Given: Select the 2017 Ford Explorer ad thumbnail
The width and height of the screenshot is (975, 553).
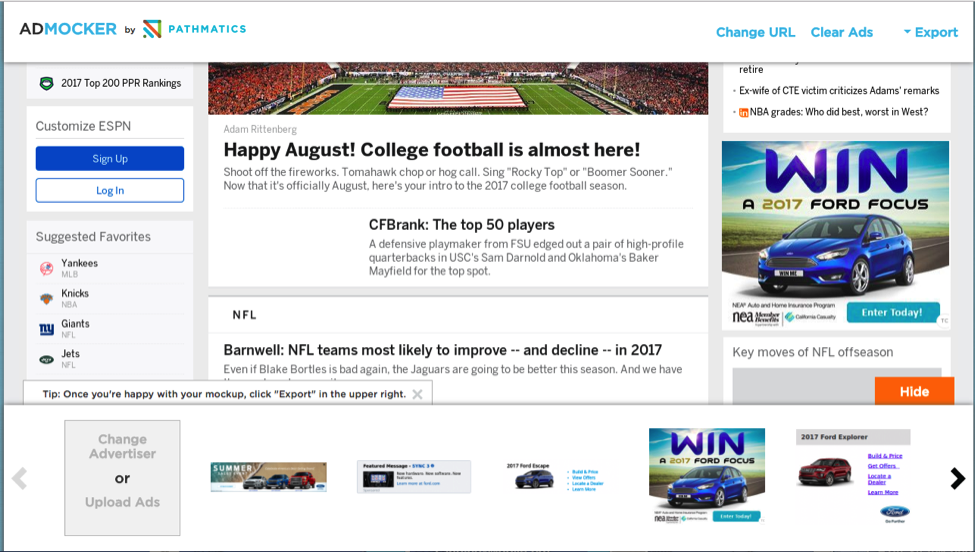Looking at the screenshot, I should (853, 476).
